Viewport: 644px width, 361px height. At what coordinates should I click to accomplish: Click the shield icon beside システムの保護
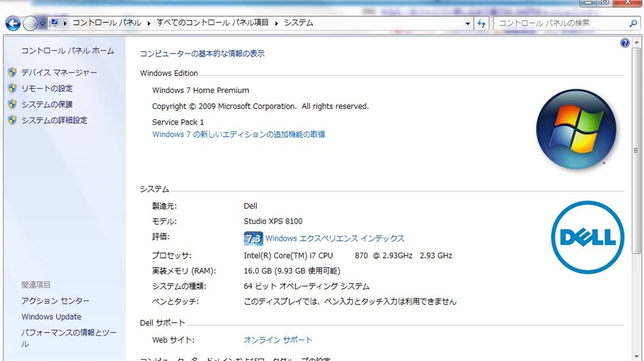(13, 104)
